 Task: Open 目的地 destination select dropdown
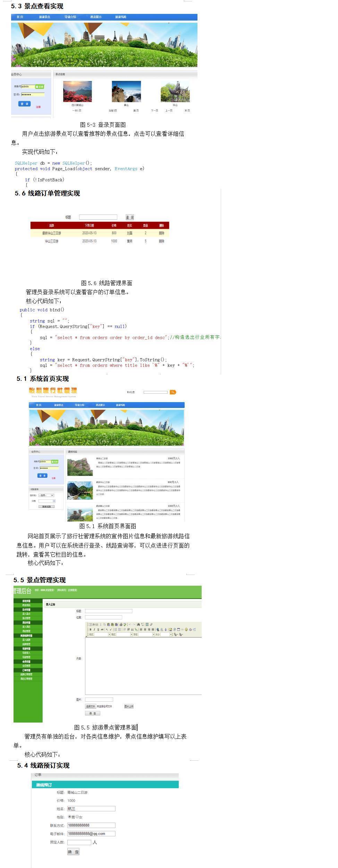(x=46, y=495)
